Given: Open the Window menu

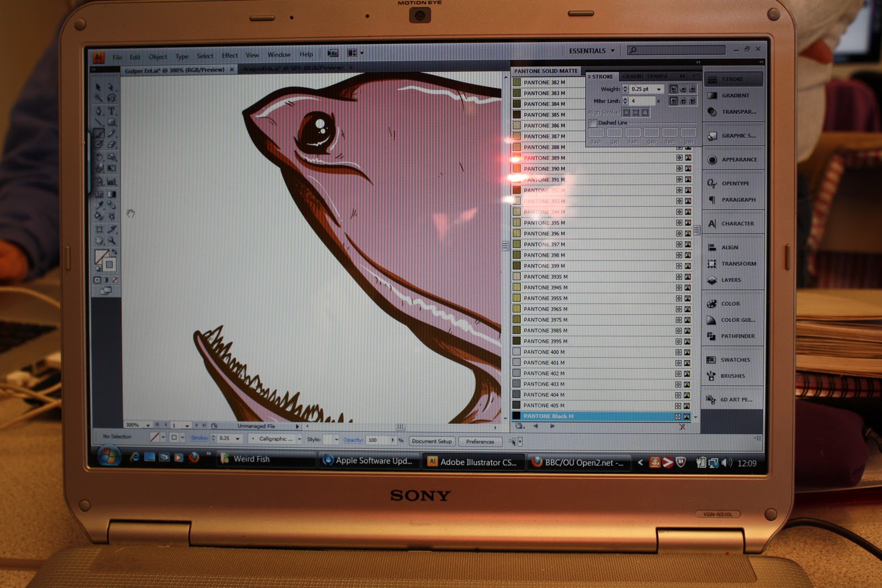Looking at the screenshot, I should [279, 55].
